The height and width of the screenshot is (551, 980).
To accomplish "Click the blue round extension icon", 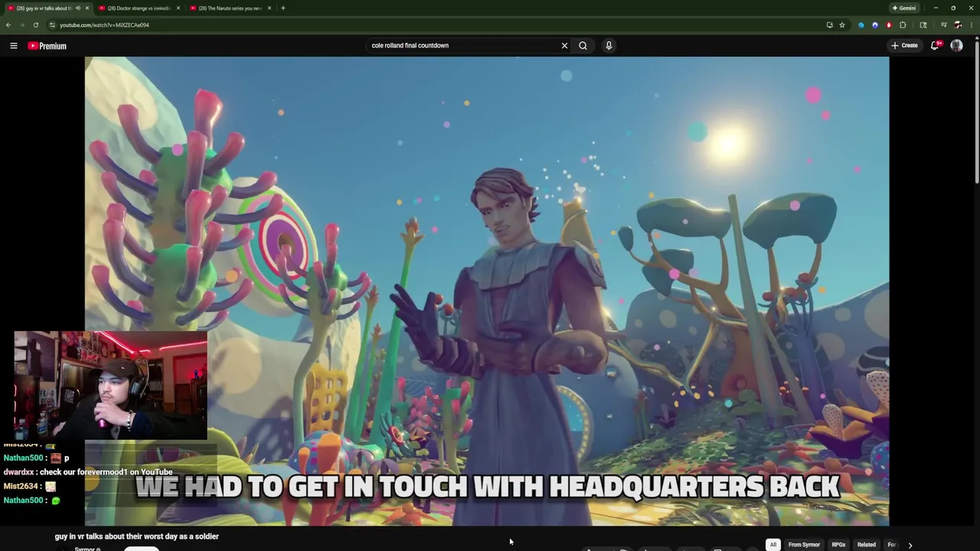I will point(875,25).
